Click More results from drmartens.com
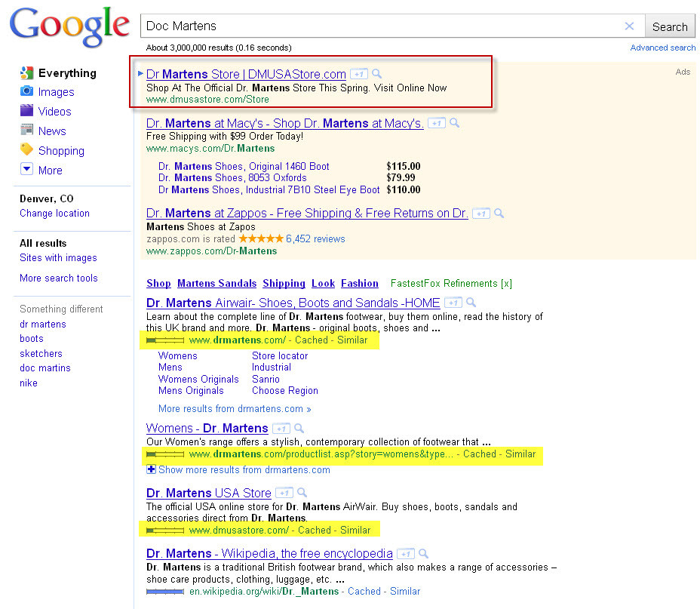Image resolution: width=700 pixels, height=609 pixels. pyautogui.click(x=235, y=409)
